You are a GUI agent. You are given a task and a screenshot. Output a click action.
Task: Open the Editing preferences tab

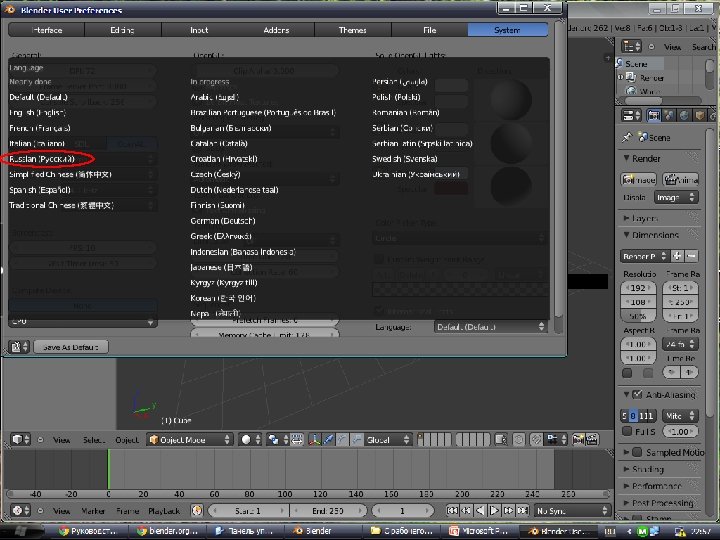pos(123,30)
